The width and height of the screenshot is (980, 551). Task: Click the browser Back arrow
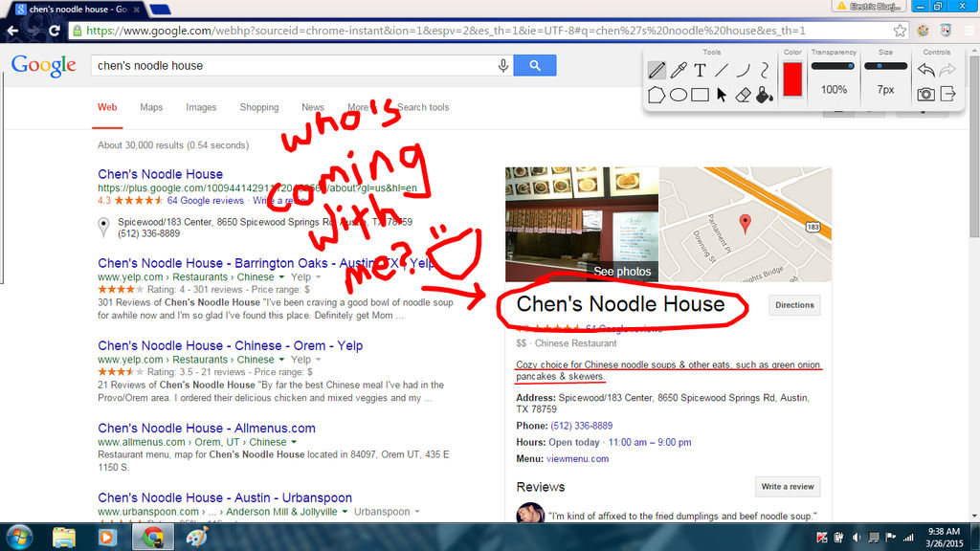(x=13, y=31)
